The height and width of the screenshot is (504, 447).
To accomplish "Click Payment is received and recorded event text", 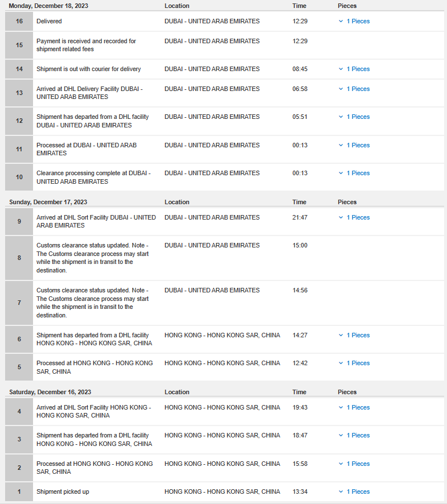I will click(86, 46).
